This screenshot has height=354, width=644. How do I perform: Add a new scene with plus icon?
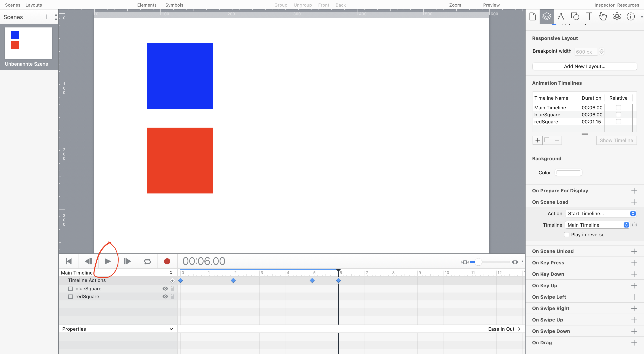pyautogui.click(x=46, y=17)
